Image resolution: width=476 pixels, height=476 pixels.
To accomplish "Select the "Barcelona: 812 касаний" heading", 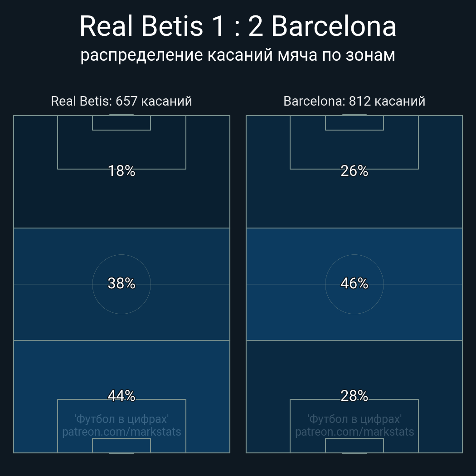I will pyautogui.click(x=354, y=101).
